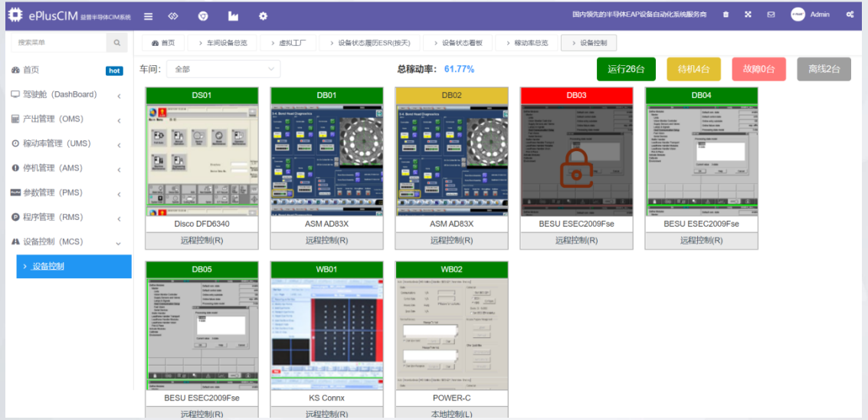Expand the 产出管理 (OMS) menu
This screenshot has width=868, height=420.
click(67, 119)
